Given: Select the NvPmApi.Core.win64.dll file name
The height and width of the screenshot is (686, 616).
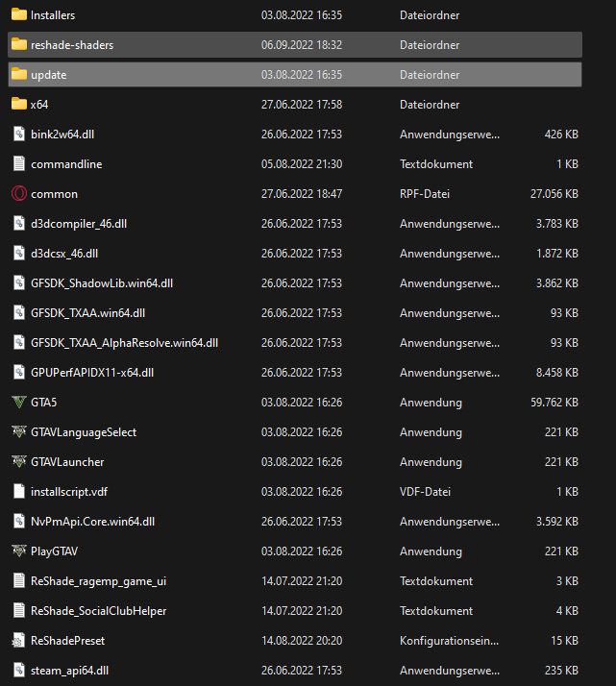Looking at the screenshot, I should (x=93, y=522).
